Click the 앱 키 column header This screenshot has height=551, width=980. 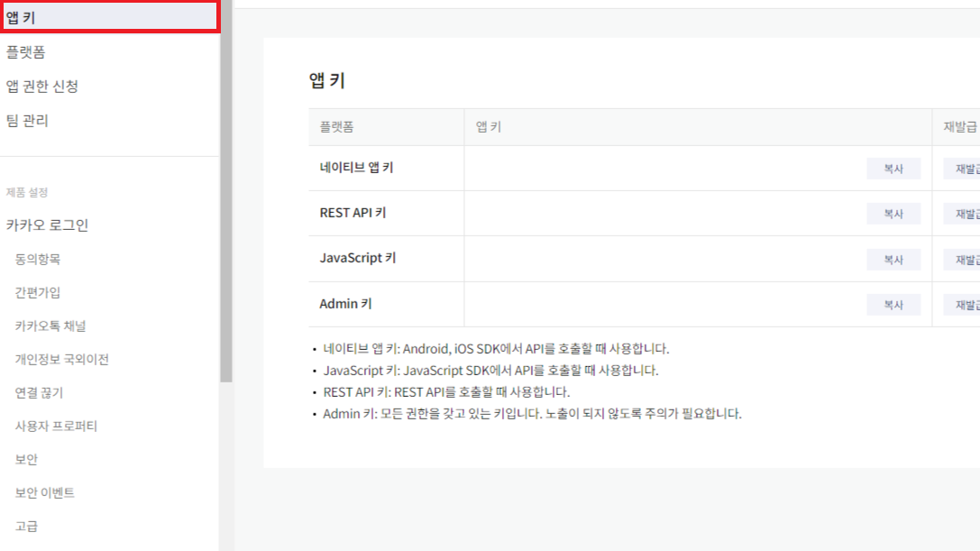click(x=488, y=127)
